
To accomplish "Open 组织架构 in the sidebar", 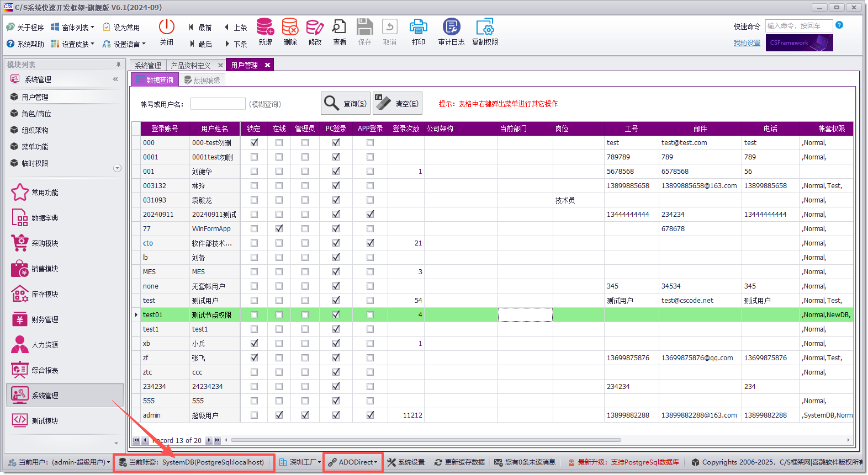I will point(35,130).
